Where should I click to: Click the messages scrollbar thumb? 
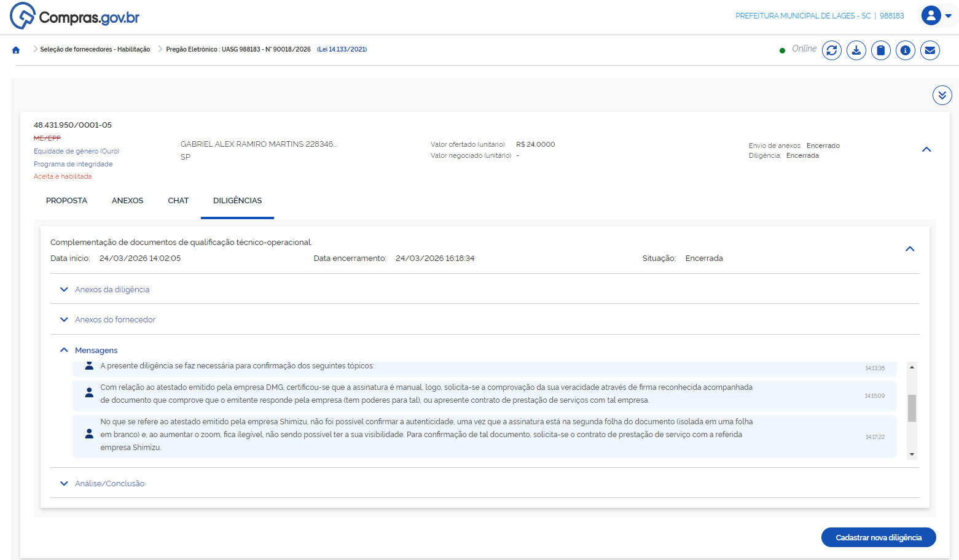click(x=912, y=408)
